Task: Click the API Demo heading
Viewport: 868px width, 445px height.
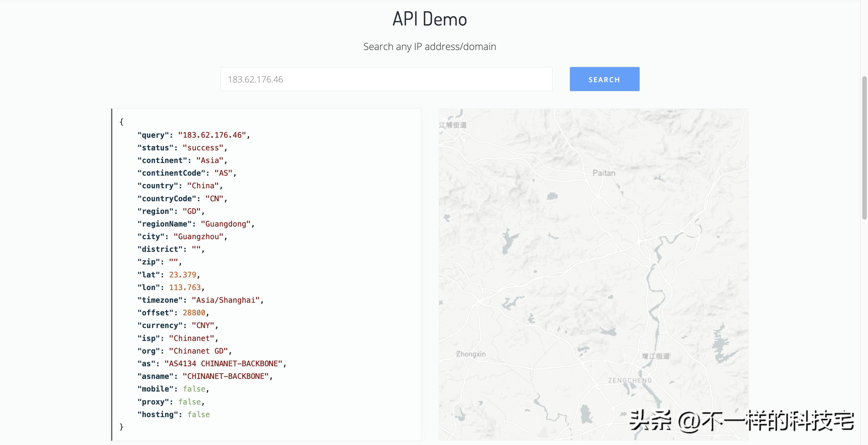Action: [430, 19]
